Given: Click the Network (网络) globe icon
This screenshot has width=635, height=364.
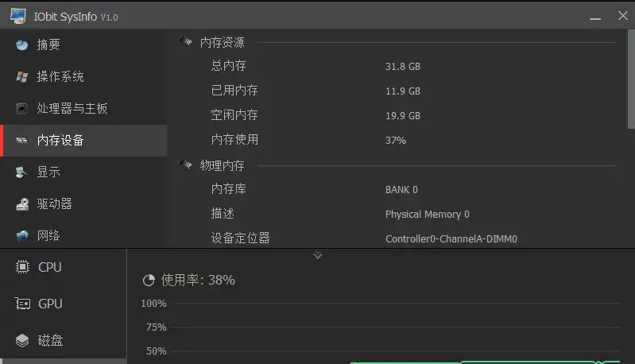Looking at the screenshot, I should [22, 236].
